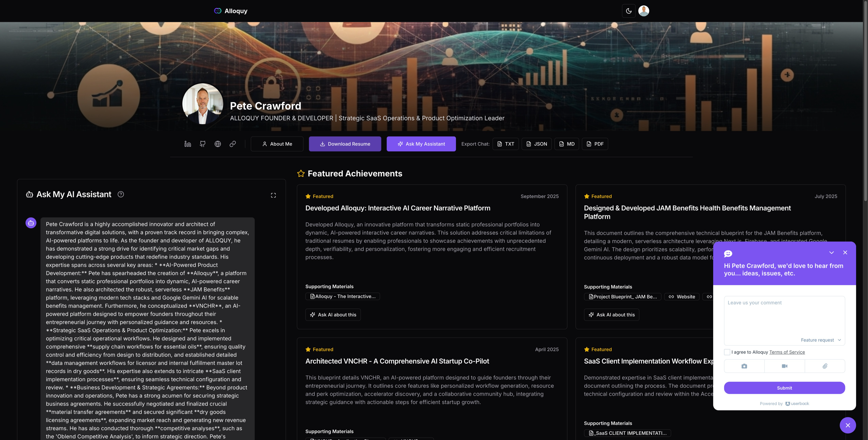The width and height of the screenshot is (868, 440).
Task: Collapse feedback widget with chevron down
Action: (x=831, y=253)
